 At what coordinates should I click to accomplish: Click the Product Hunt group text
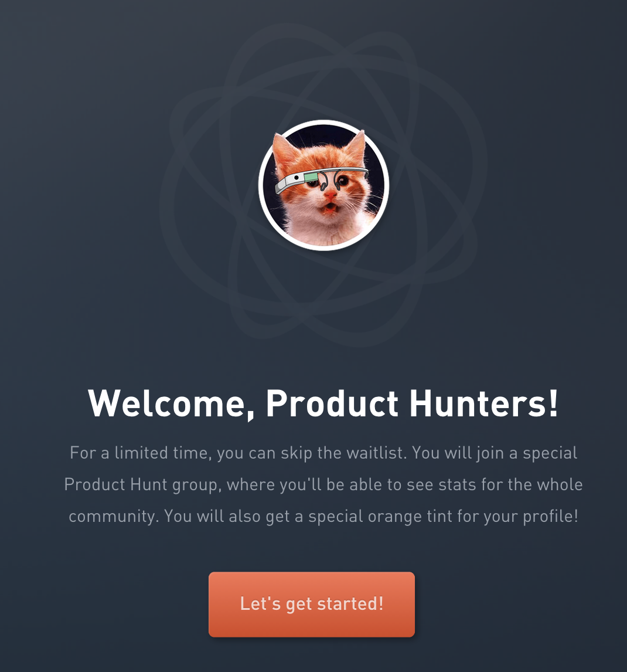(x=142, y=485)
